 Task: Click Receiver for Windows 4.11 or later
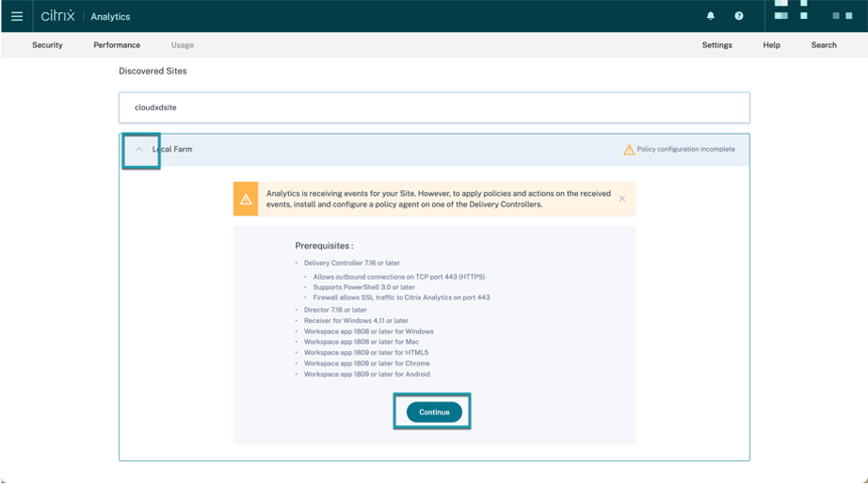(356, 321)
